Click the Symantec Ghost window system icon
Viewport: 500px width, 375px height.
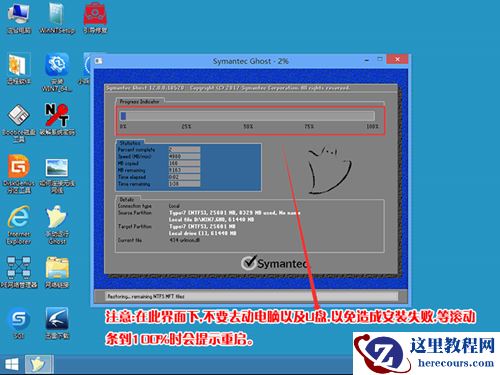pos(99,61)
